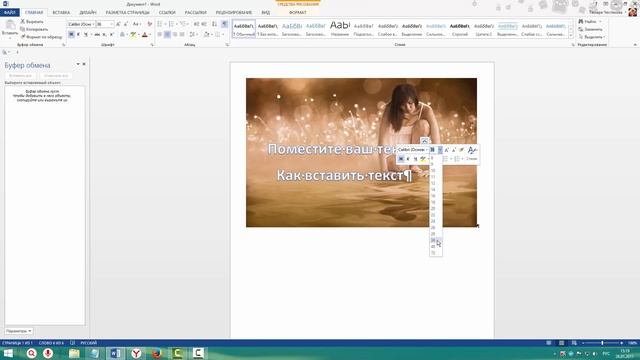
Task: Switch to the РАЗМЕТКА СТРАНИЦЫ tab
Action: 127,13
